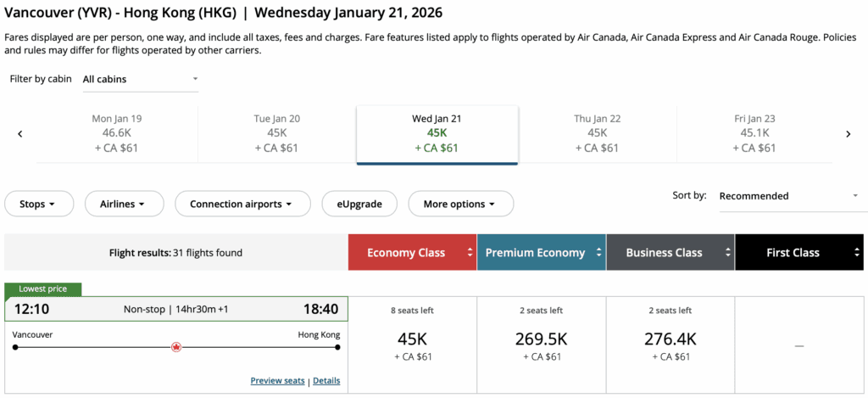Select the Mon Jan 19 date tab

[117, 133]
